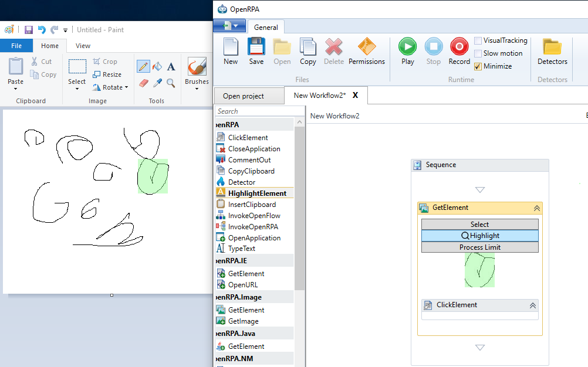Choose the Eraser tool in Paint
588x367 pixels.
point(143,83)
